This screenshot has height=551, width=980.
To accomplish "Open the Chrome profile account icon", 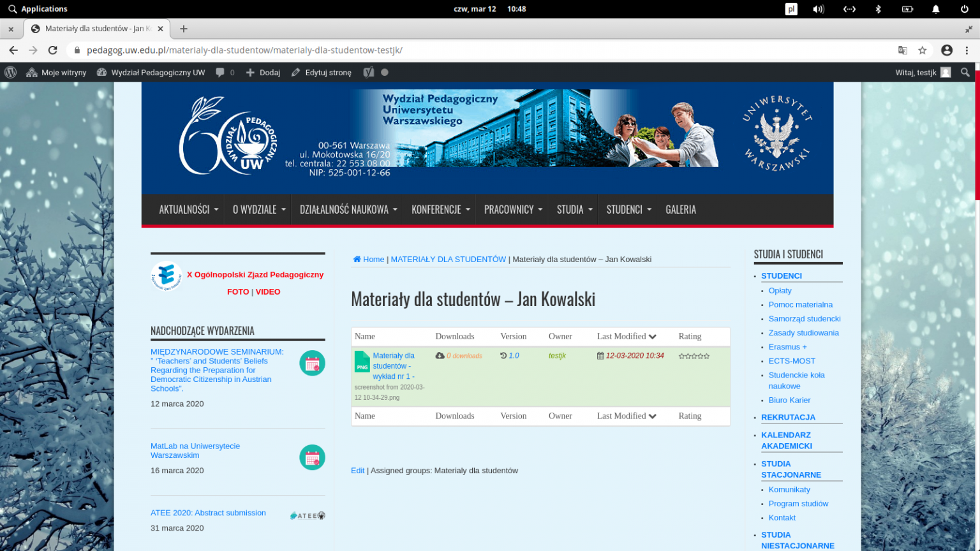I will tap(947, 50).
